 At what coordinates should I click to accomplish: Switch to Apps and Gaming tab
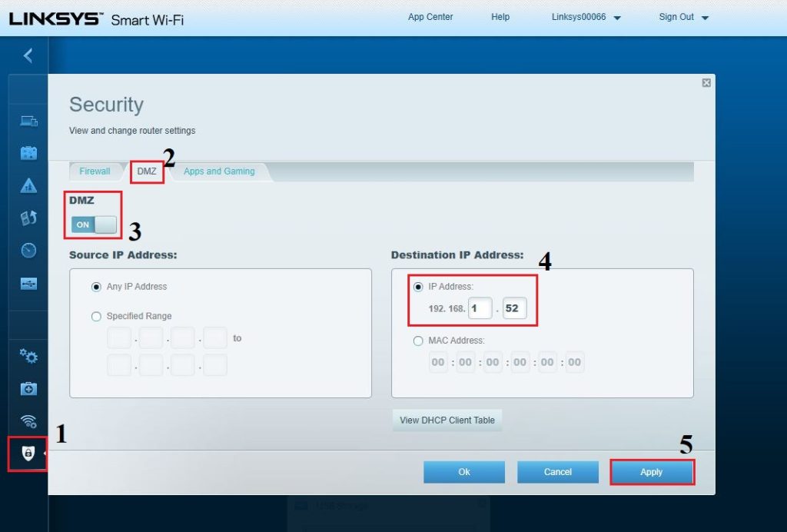(219, 171)
